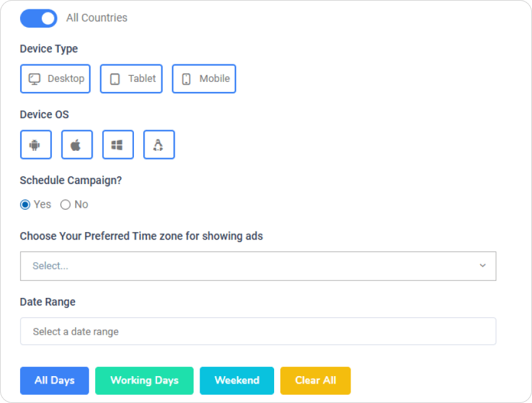Select Yes for Schedule Campaign
This screenshot has width=532, height=403.
pos(25,205)
